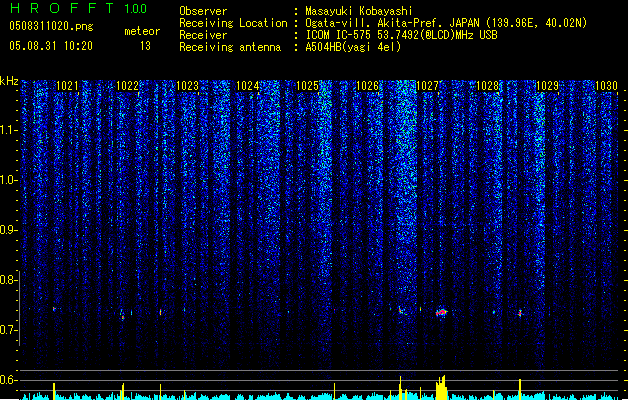Image resolution: width=629 pixels, height=400 pixels.
Task: Click the 1027 time marker
Action: (428, 86)
